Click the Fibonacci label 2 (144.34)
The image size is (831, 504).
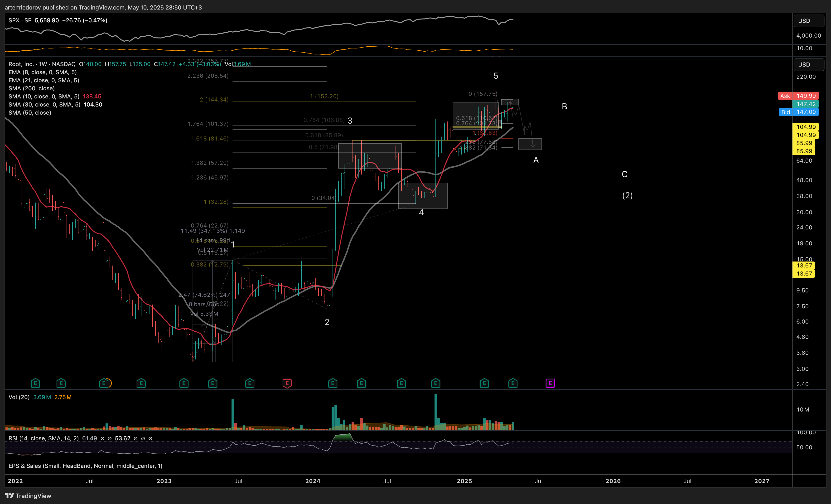pos(214,100)
